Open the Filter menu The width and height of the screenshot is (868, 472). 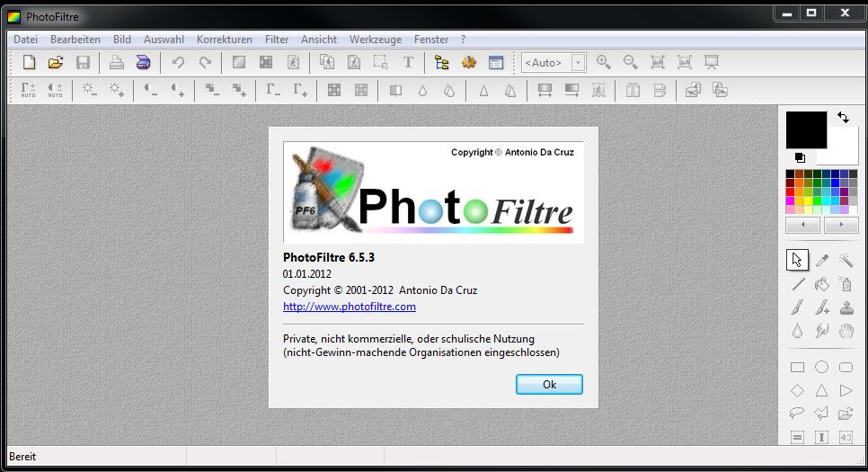pos(277,40)
